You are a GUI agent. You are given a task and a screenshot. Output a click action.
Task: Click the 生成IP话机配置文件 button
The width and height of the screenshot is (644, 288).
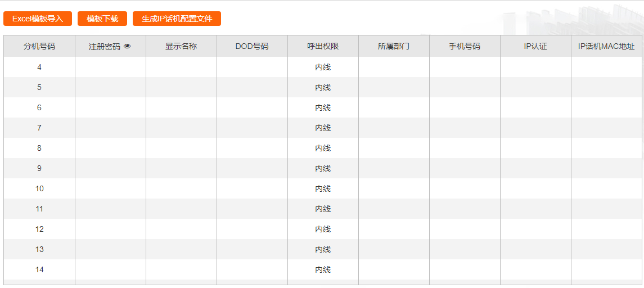click(x=177, y=19)
